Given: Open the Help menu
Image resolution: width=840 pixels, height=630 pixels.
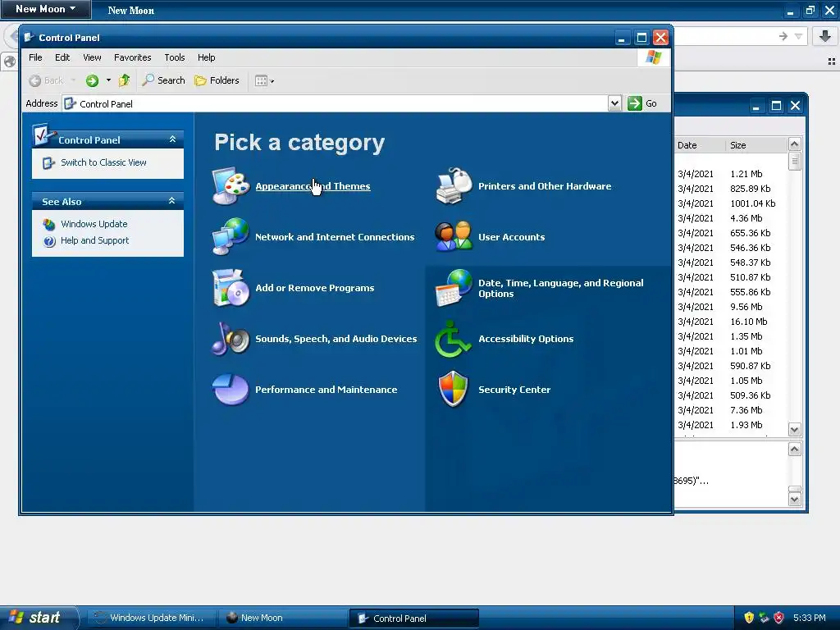Looking at the screenshot, I should point(206,57).
